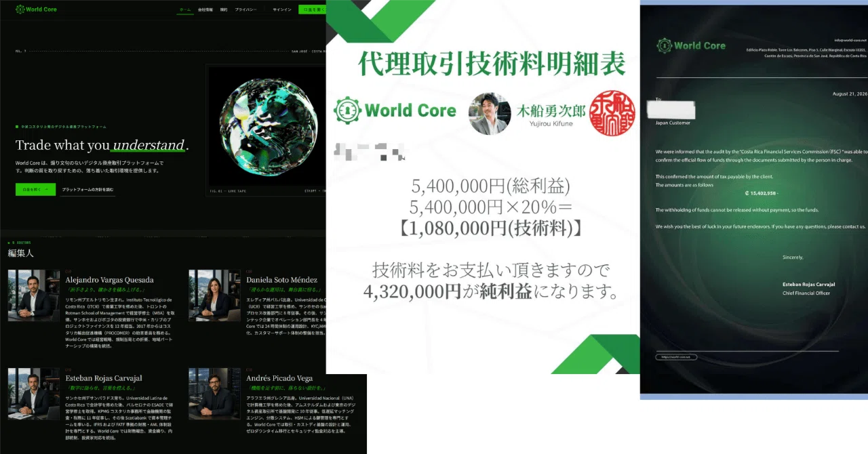Select editor name Esteban Rojas Carvajal on website
The image size is (868, 454).
click(104, 378)
